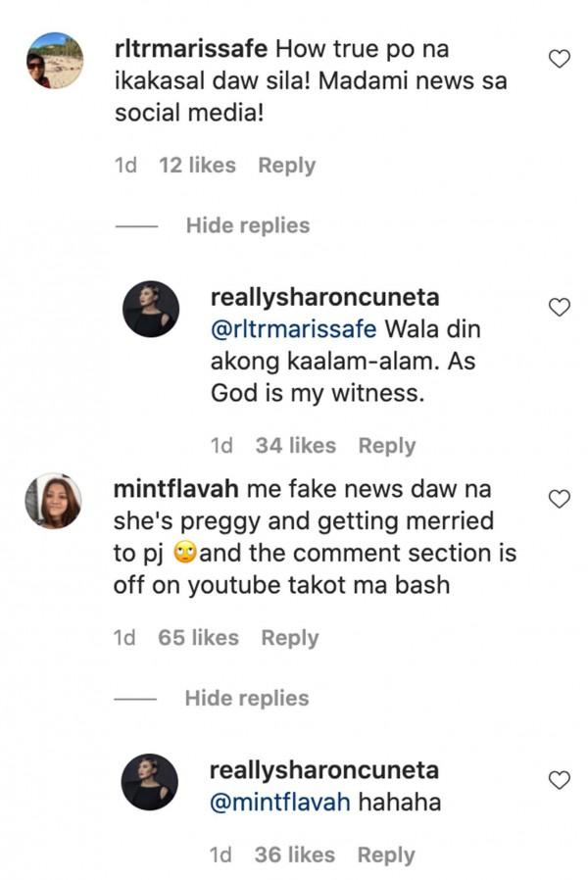The height and width of the screenshot is (880, 588).
Task: Show the 36 likes on "hahaha" reply
Action: pyautogui.click(x=294, y=856)
